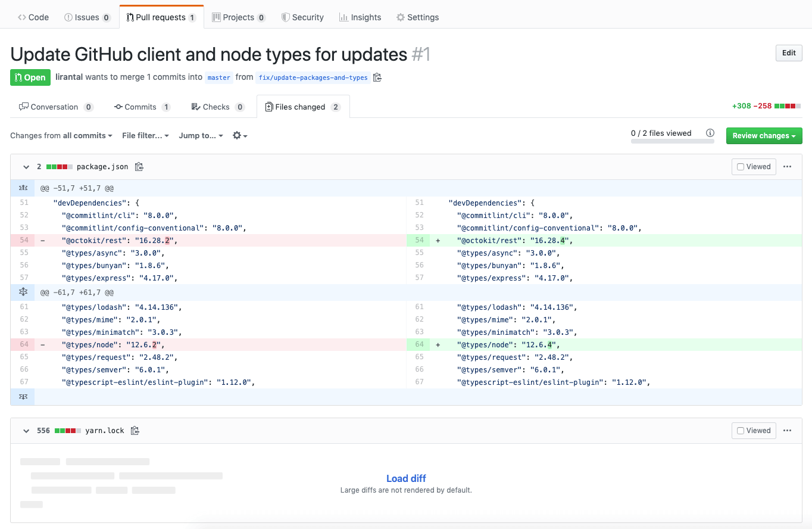Open the Jump to dropdown

point(201,136)
